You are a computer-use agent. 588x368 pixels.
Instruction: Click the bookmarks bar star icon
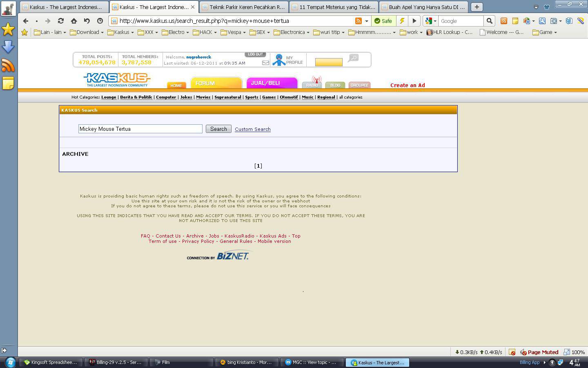24,32
